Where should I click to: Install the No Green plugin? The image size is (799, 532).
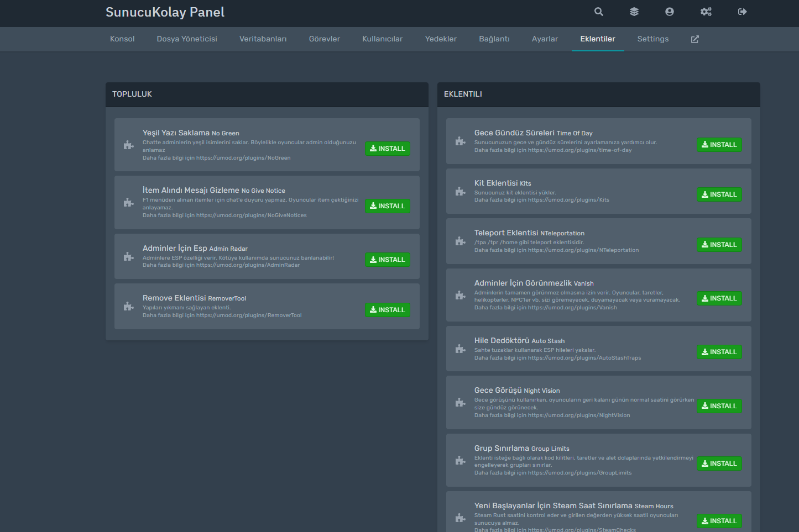click(x=388, y=149)
